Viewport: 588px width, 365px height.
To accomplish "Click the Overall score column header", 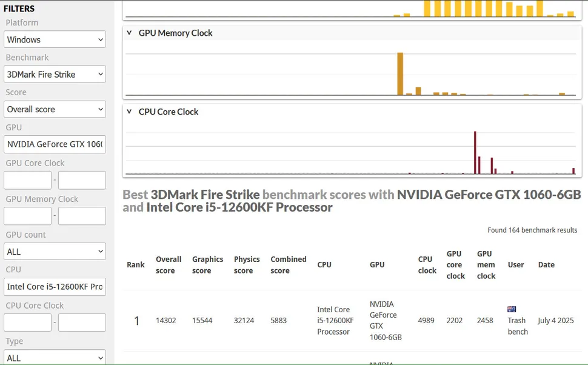I will pos(169,264).
